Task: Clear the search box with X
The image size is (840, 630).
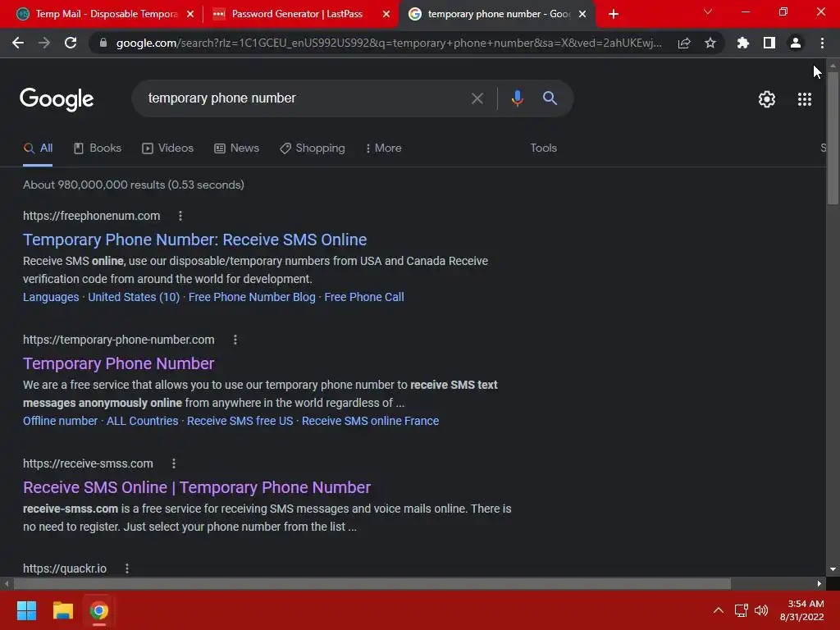Action: coord(477,98)
